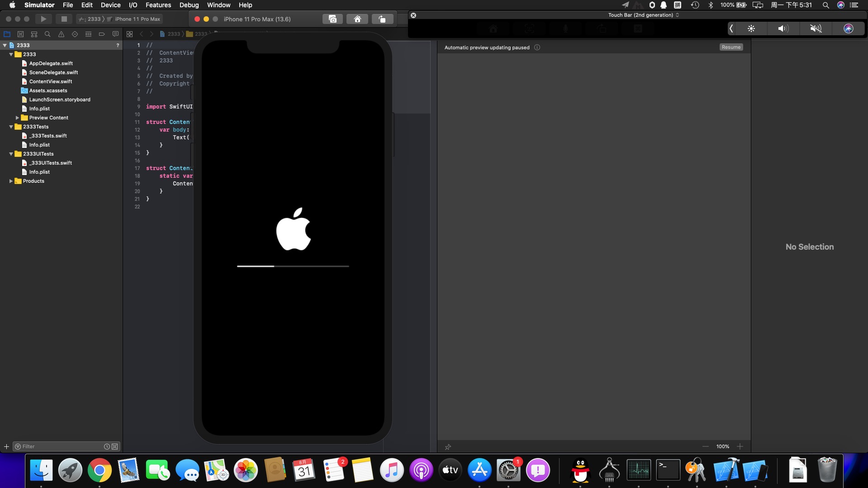Image resolution: width=868 pixels, height=488 pixels.
Task: Go back in editor history
Action: point(141,34)
